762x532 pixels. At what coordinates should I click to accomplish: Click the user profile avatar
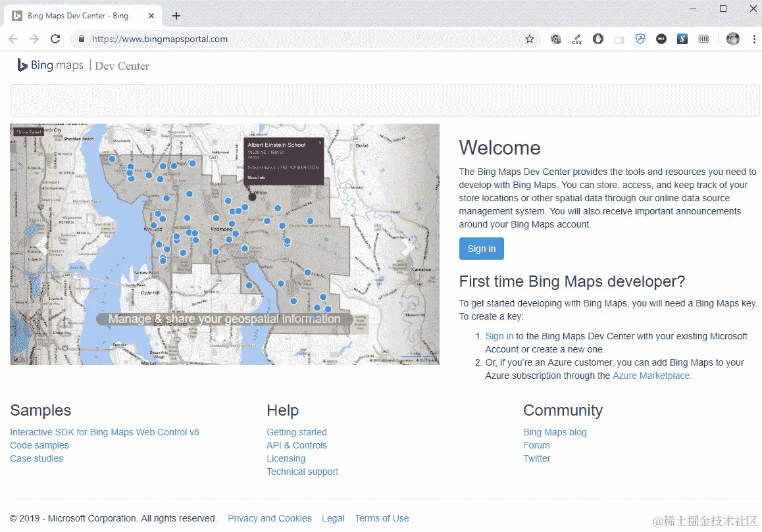tap(733, 39)
